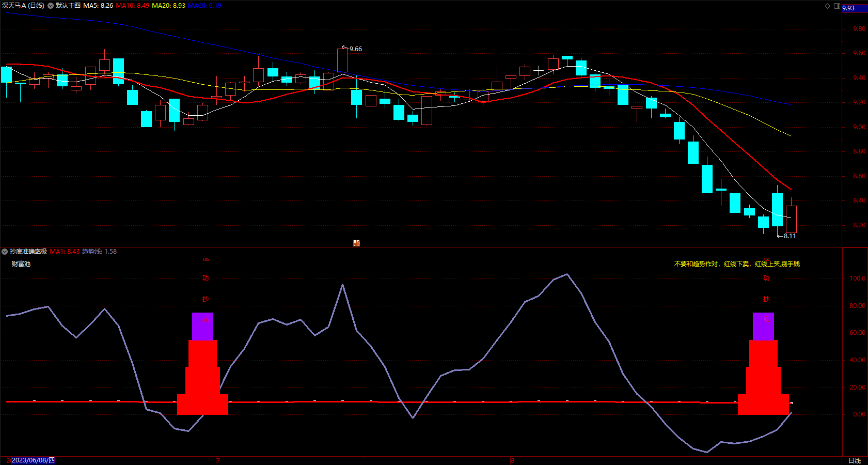Select the 趋势线: 1.58 value
The width and height of the screenshot is (868, 465).
pos(99,252)
